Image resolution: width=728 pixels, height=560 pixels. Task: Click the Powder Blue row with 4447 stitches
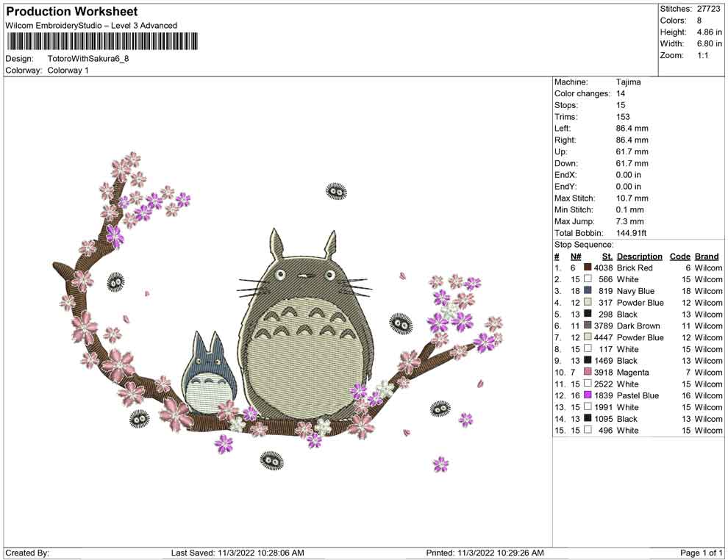coord(638,337)
